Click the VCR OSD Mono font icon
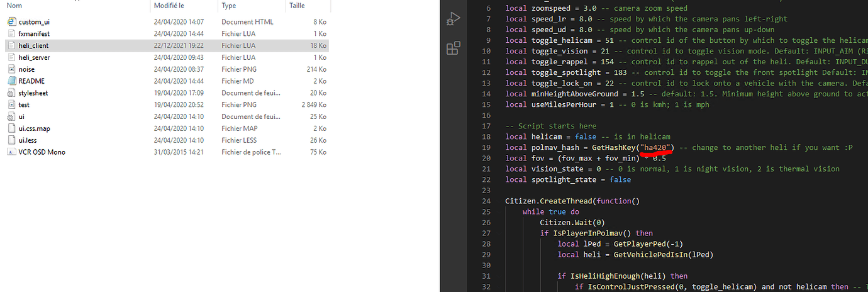 click(12, 152)
